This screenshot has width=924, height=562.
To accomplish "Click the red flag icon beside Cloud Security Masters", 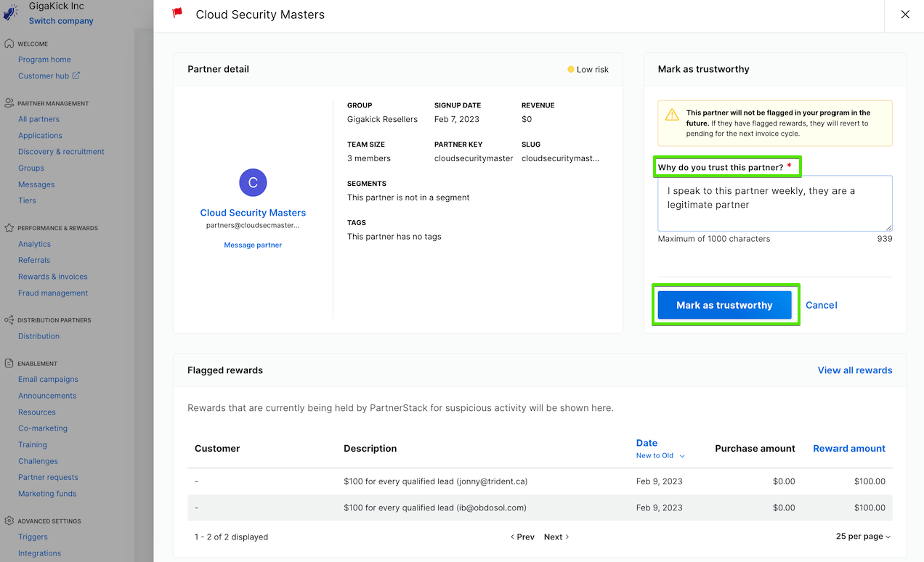I will coord(177,14).
